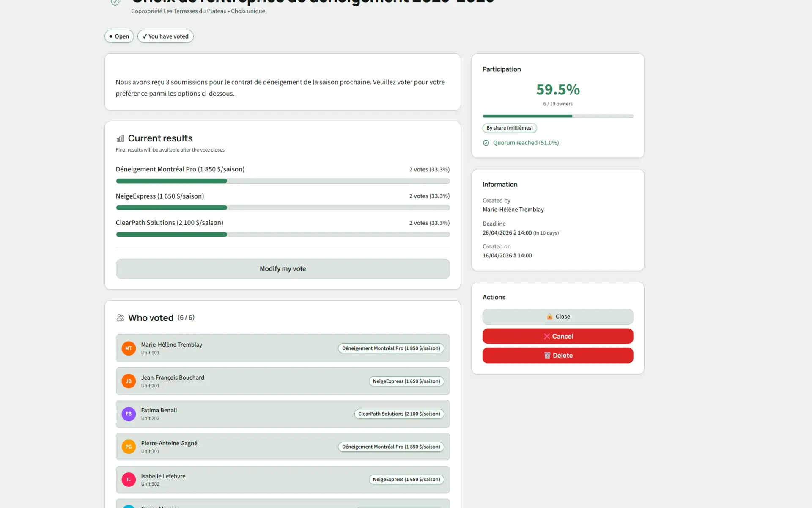Screen dimensions: 812x508
Task: Click the checkmark icon beside the poll title
Action: pos(114,2)
